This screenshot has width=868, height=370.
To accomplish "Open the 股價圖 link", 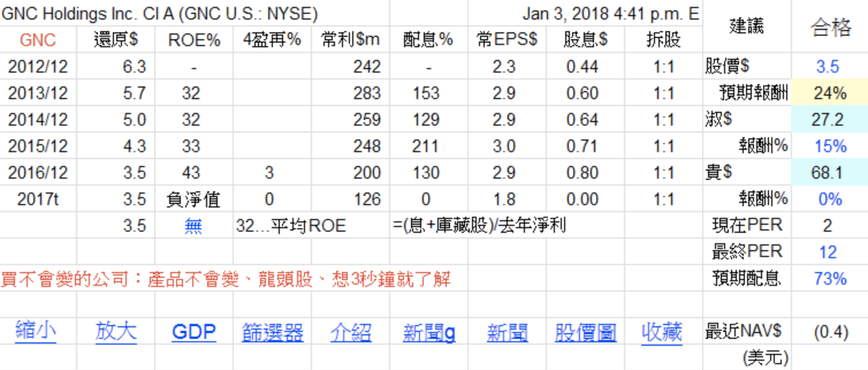I will pos(585,333).
